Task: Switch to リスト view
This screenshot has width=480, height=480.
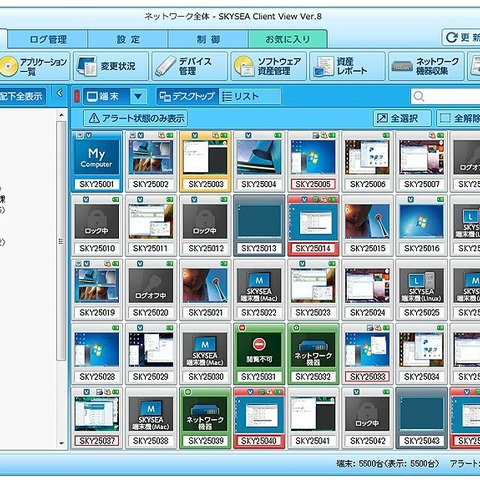Action: 250,97
